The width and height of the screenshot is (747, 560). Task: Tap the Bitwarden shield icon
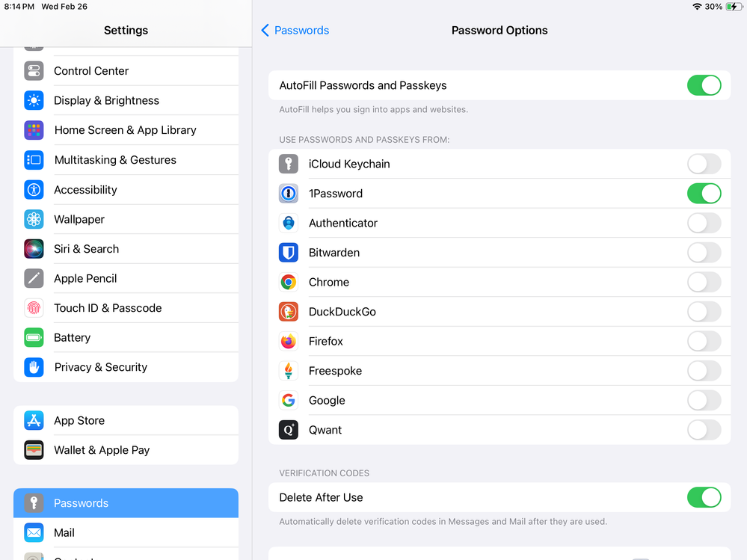pos(289,253)
